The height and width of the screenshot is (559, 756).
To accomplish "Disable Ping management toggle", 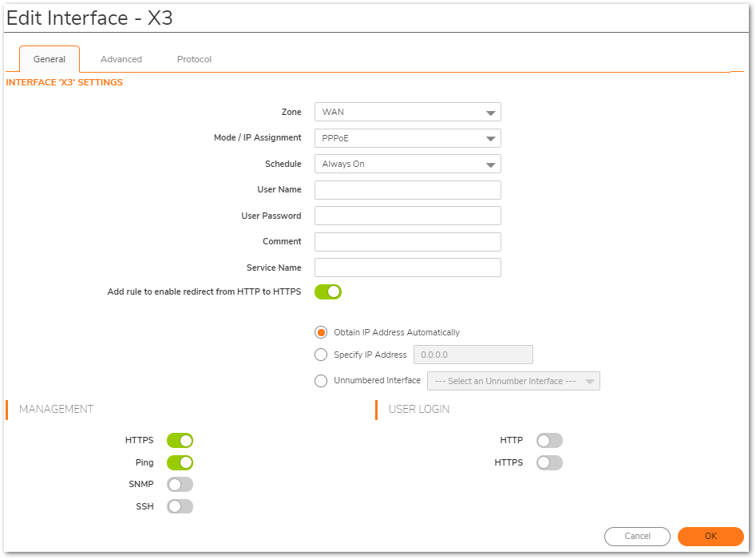I will 180,463.
